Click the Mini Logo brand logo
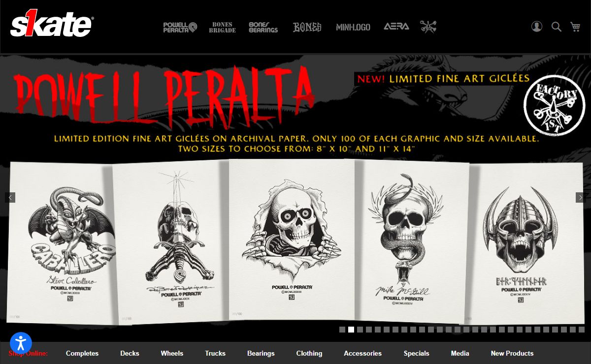Image resolution: width=591 pixels, height=364 pixels. (x=353, y=27)
